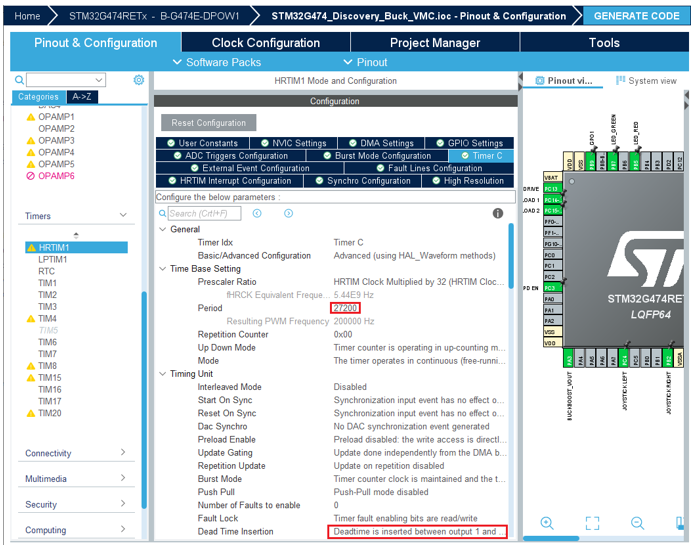Click the zoom out magnifier on pinout view

[x=637, y=523]
